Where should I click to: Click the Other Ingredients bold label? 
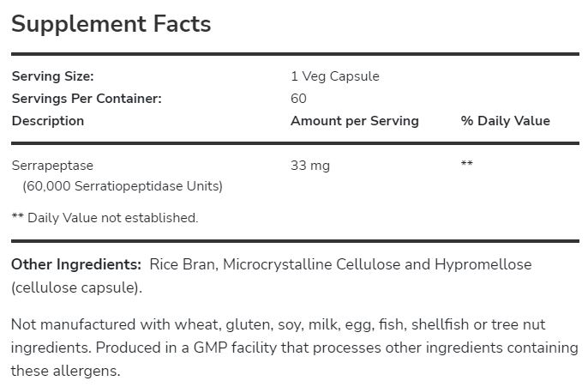(x=76, y=264)
